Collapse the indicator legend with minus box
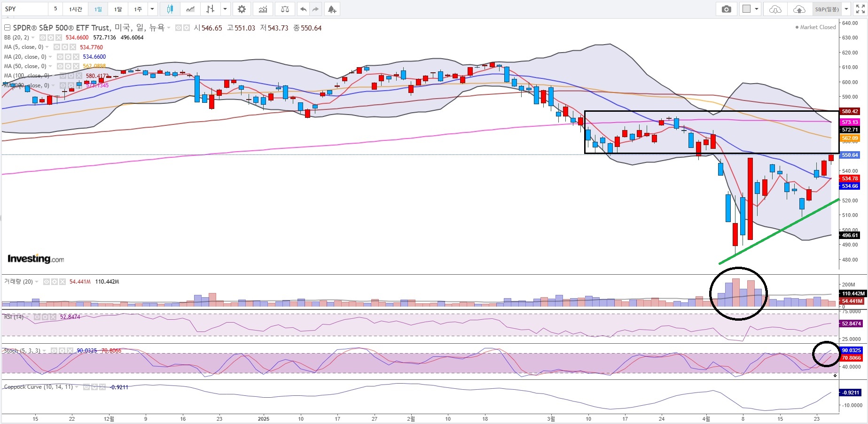This screenshot has height=424, width=868. tap(7, 28)
